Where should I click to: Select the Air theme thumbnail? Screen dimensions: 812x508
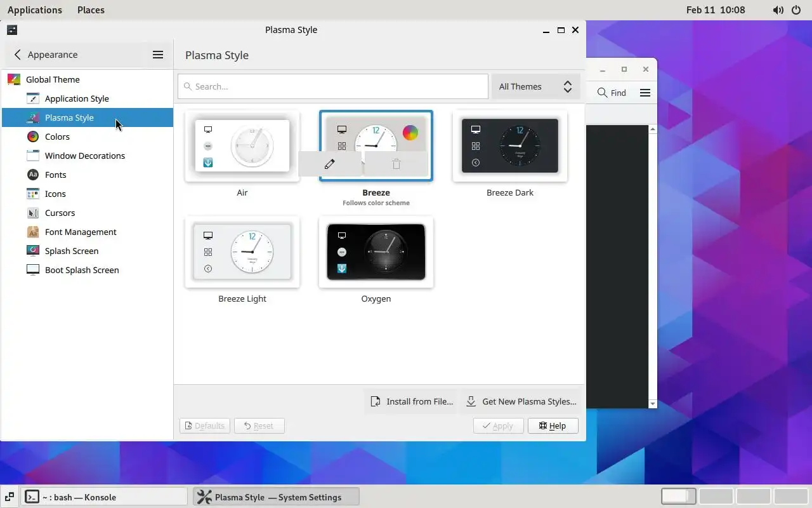pyautogui.click(x=242, y=146)
